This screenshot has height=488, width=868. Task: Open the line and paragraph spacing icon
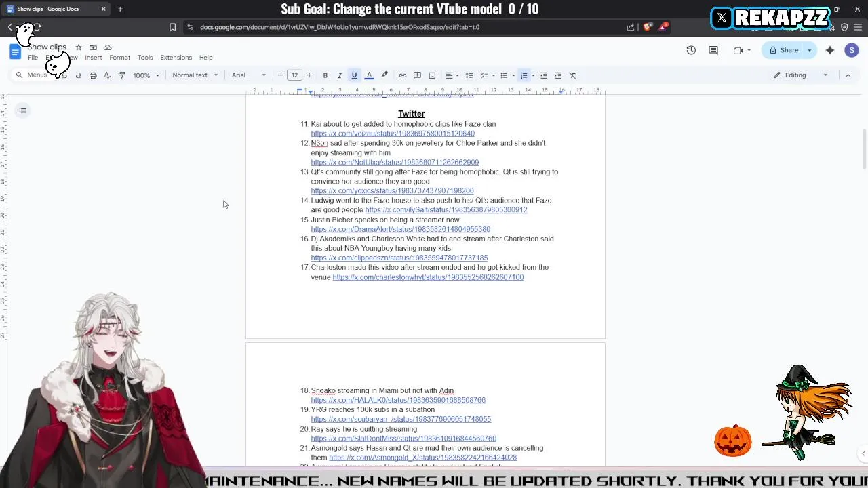pyautogui.click(x=469, y=75)
